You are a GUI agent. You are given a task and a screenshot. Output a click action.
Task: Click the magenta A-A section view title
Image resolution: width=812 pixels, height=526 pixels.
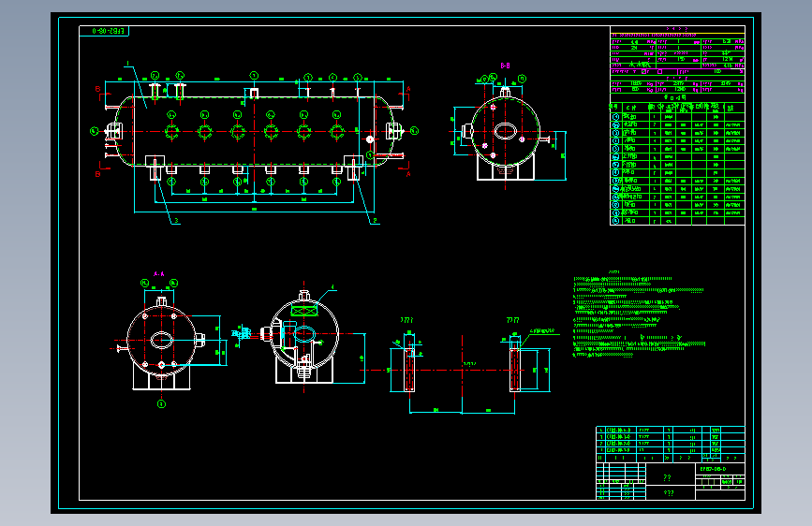[159, 274]
